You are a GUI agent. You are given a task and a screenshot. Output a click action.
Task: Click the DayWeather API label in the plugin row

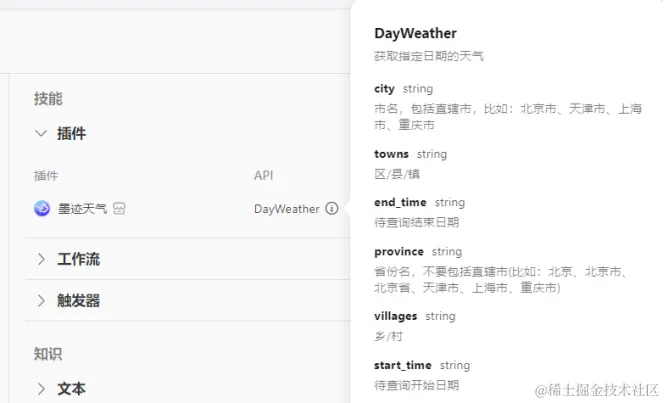[287, 209]
